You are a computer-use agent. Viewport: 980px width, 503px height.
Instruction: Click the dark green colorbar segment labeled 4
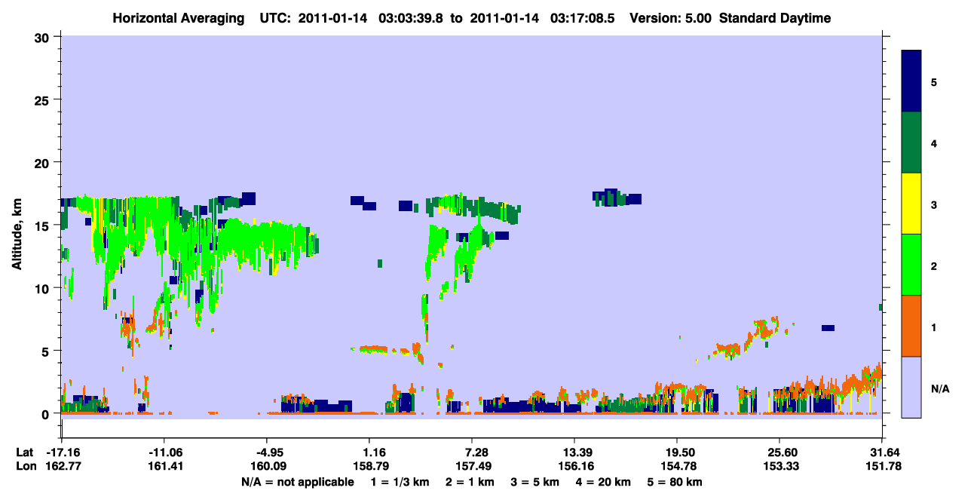(911, 143)
